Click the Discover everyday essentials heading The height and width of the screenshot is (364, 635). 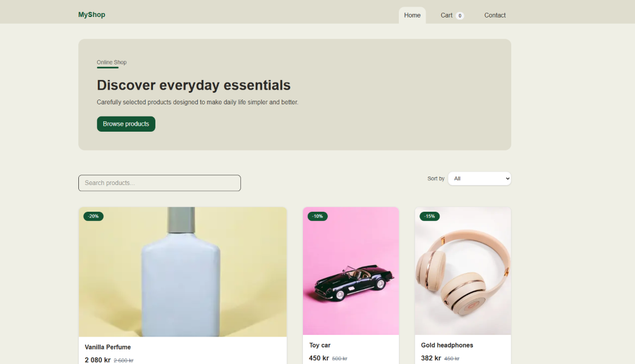point(194,85)
